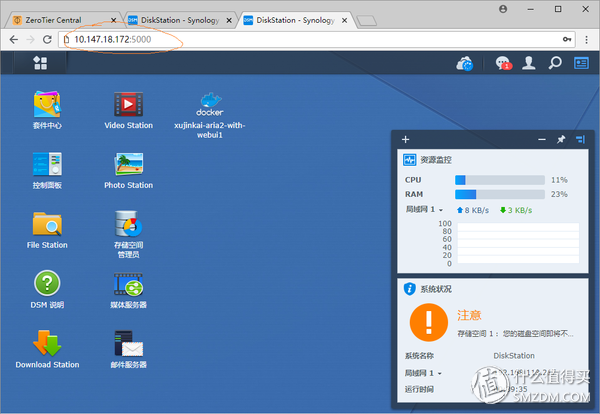Open the notifications chat bubble icon
This screenshot has height=414, width=600.
point(503,63)
